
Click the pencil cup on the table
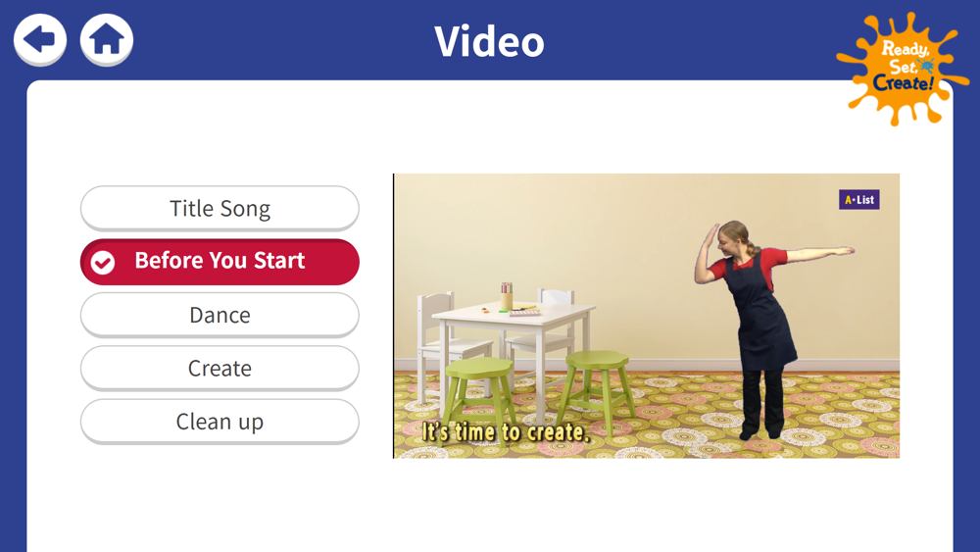point(507,296)
